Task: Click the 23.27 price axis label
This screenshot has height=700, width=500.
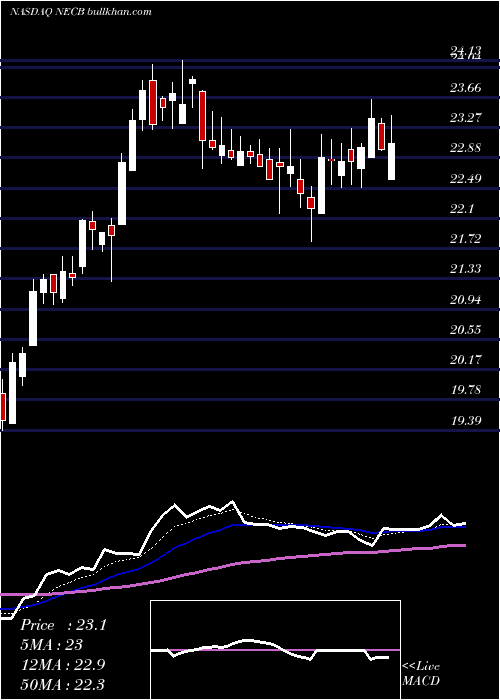Action: pyautogui.click(x=466, y=118)
